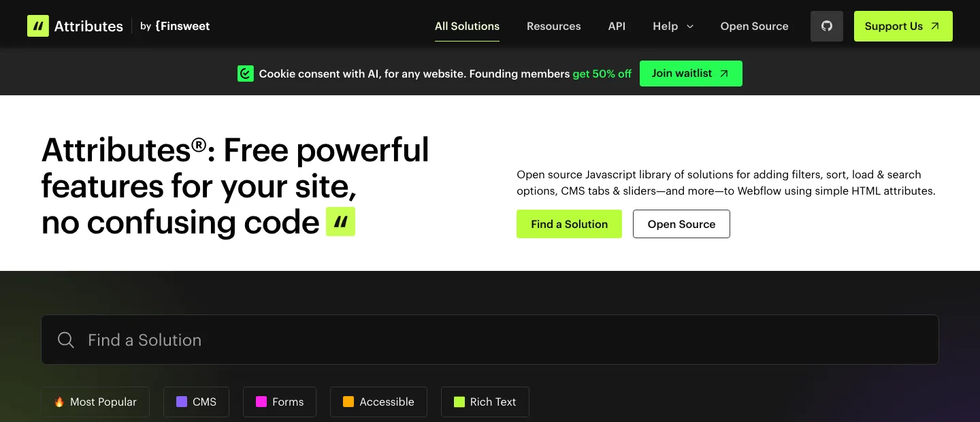The height and width of the screenshot is (422, 980).
Task: Open the Open Source nav link
Action: pyautogui.click(x=754, y=26)
